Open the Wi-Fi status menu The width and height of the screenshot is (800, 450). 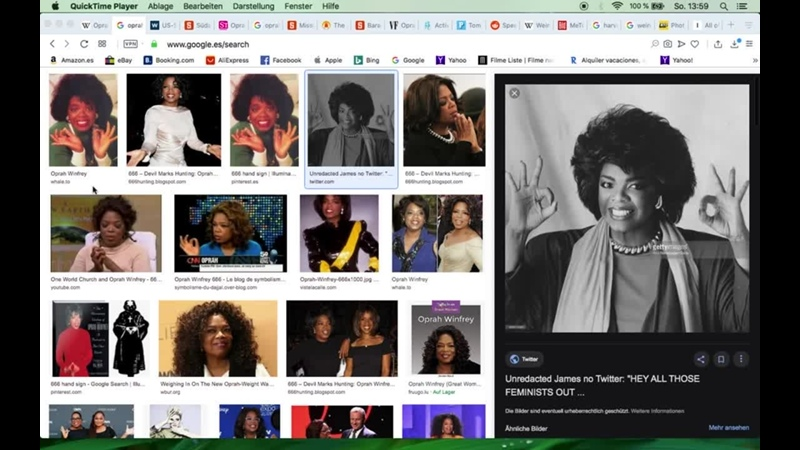pos(617,6)
